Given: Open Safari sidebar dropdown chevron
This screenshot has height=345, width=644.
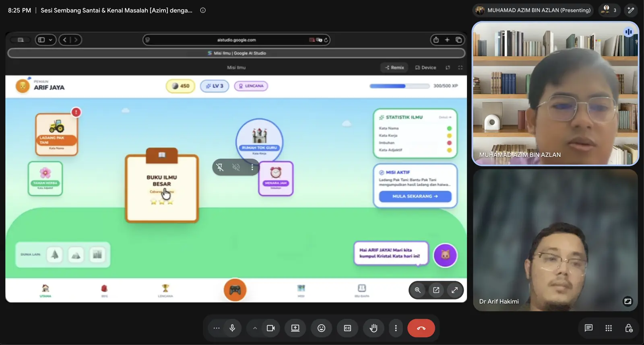Looking at the screenshot, I should pos(50,40).
